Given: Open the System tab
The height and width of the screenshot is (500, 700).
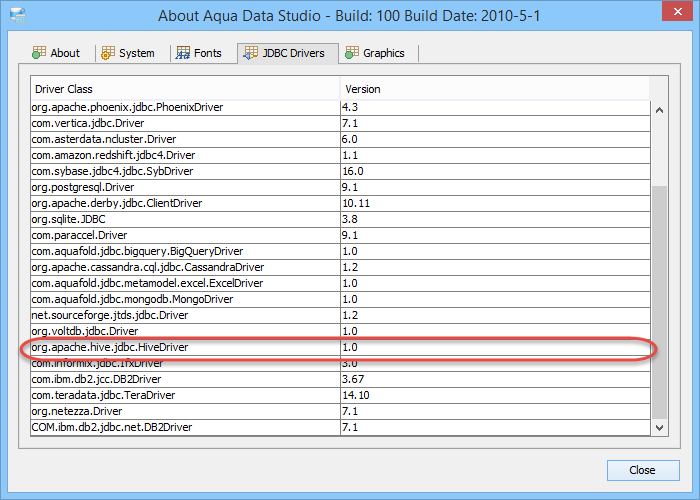Looking at the screenshot, I should [x=128, y=53].
